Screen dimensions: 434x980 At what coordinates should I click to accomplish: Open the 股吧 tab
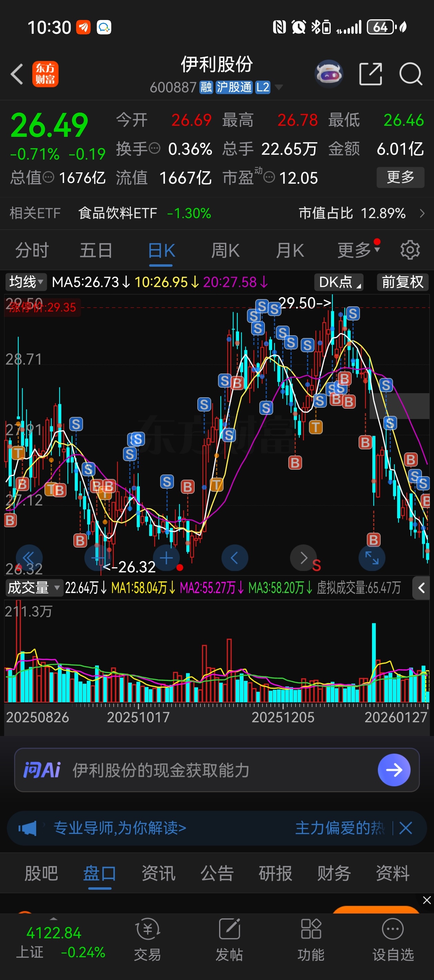[41, 873]
